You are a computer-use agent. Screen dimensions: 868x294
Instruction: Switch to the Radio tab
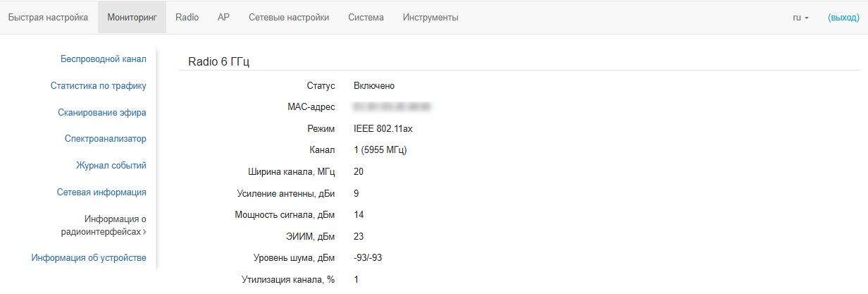(187, 18)
